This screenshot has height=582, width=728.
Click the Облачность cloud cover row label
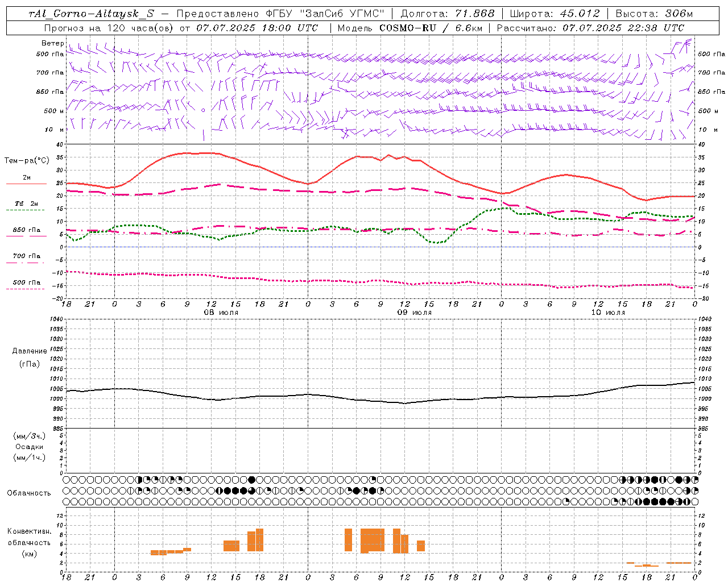(29, 493)
